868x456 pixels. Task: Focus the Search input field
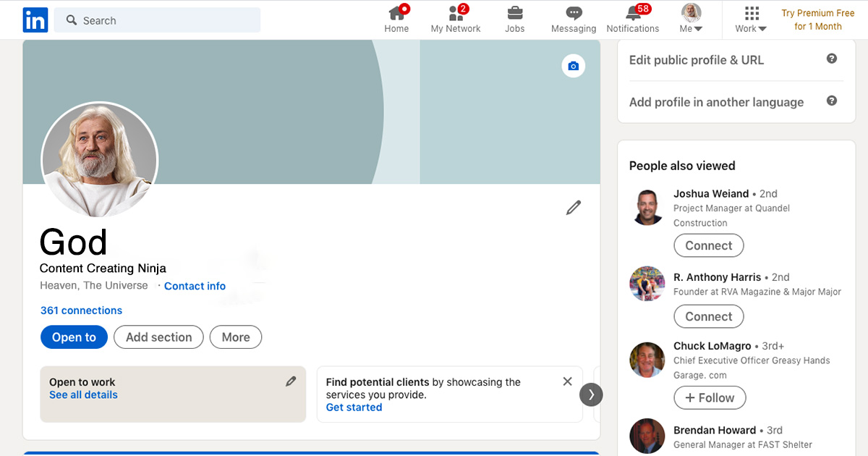[x=158, y=20]
